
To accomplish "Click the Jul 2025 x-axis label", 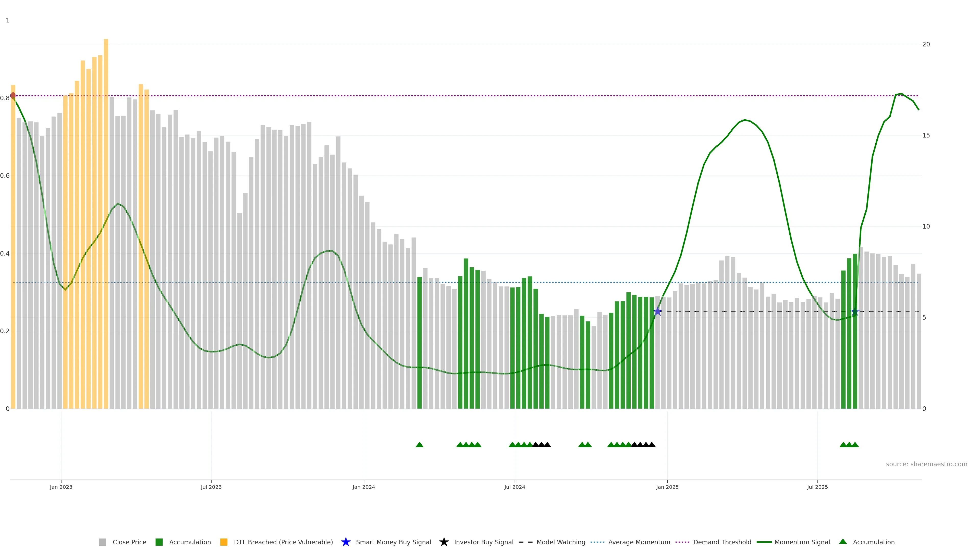I will [817, 487].
